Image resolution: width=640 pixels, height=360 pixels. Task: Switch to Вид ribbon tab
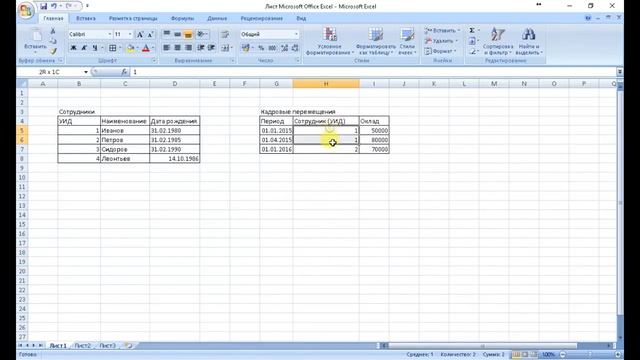pyautogui.click(x=301, y=18)
